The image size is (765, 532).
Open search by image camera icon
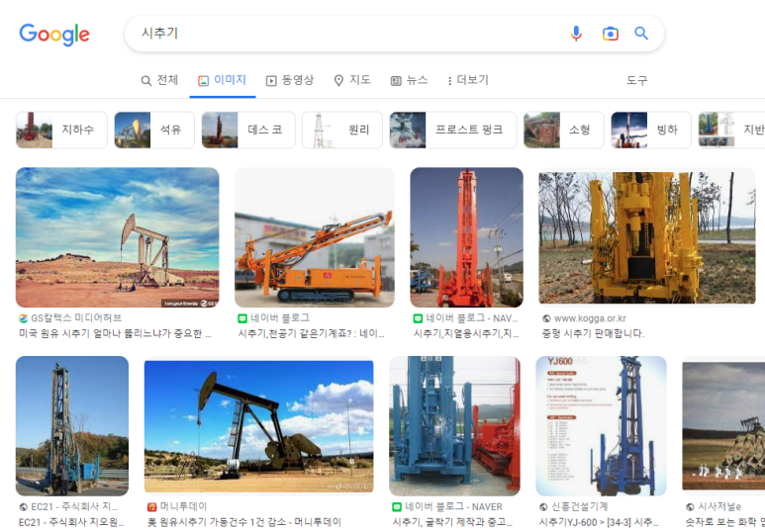pyautogui.click(x=611, y=34)
